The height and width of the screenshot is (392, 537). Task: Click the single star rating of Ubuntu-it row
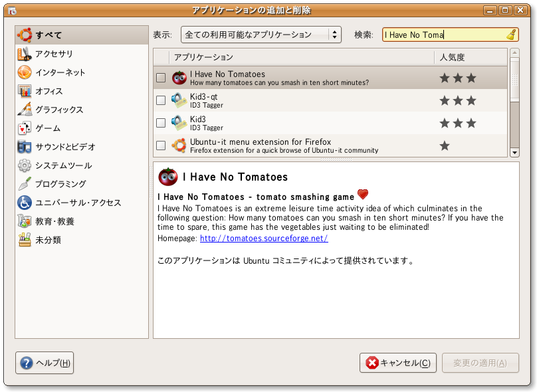coord(445,146)
